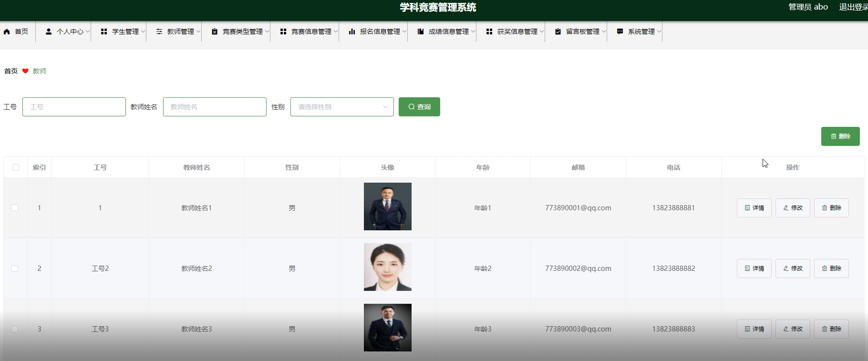Tick the checkbox for row 教师姓名2
Screen dimensions: 868x361
[x=15, y=268]
